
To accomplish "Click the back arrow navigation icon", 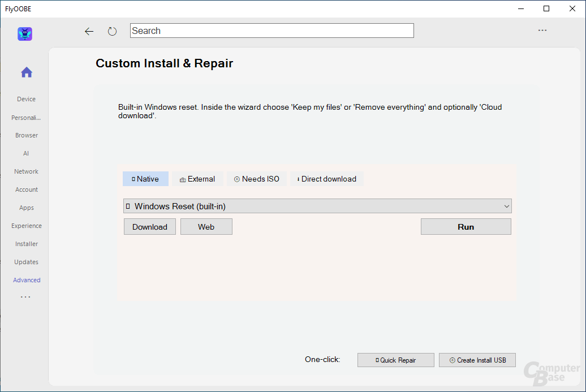I will click(89, 32).
